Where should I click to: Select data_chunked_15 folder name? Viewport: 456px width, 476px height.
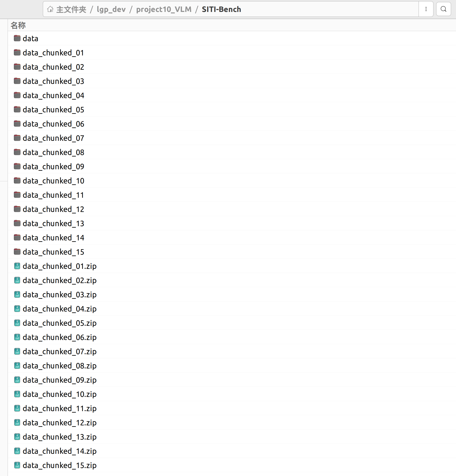(53, 252)
